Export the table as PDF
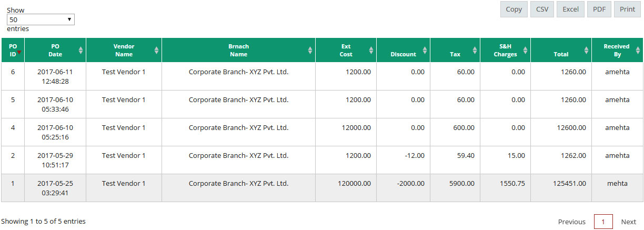The image size is (644, 230). (599, 9)
